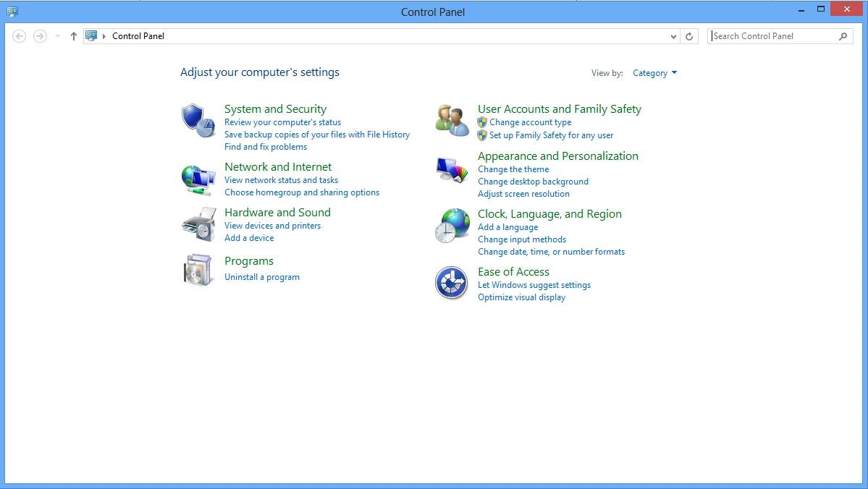Click Save backup copies with File History
868x489 pixels.
(x=317, y=135)
